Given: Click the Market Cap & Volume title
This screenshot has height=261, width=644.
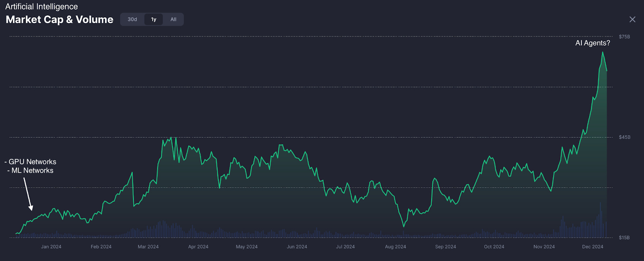Looking at the screenshot, I should pos(60,19).
